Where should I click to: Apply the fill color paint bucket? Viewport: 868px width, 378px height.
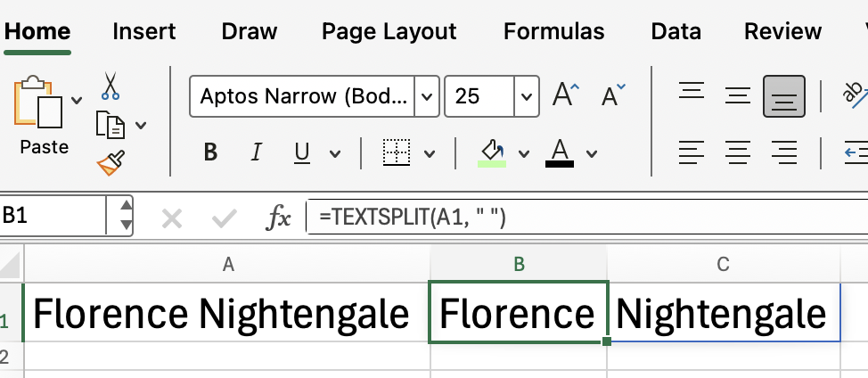coord(492,152)
